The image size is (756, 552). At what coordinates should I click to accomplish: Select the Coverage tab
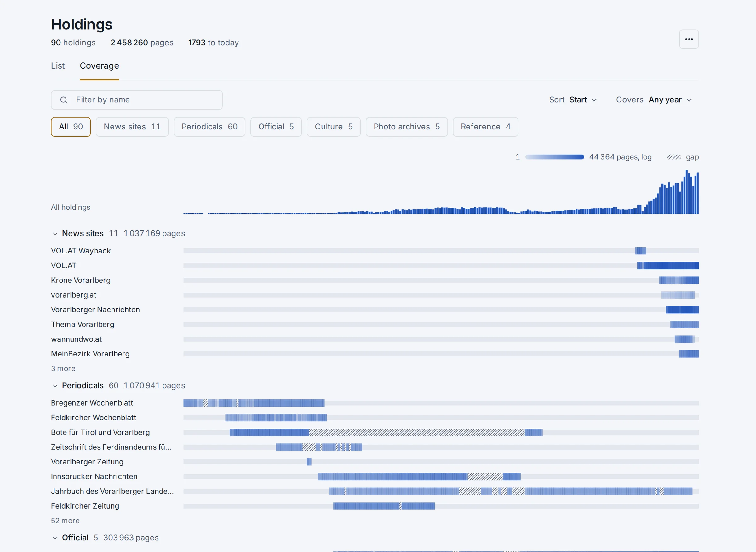(x=99, y=66)
